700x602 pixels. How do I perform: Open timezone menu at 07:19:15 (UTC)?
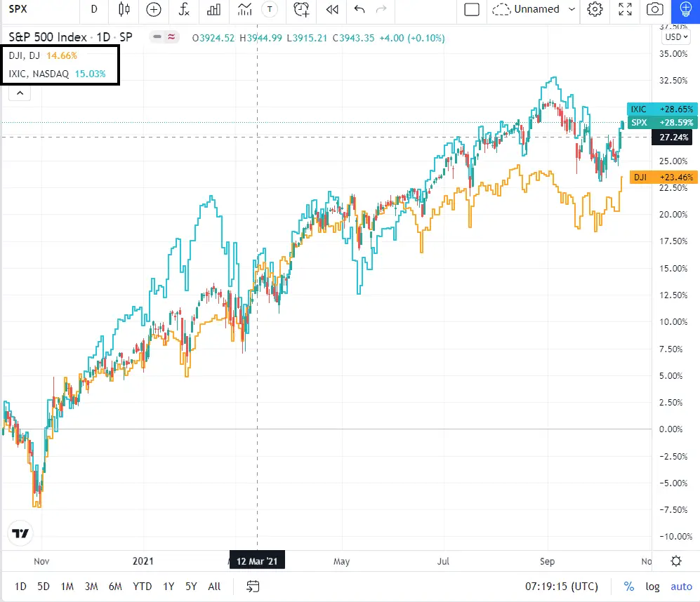(561, 587)
